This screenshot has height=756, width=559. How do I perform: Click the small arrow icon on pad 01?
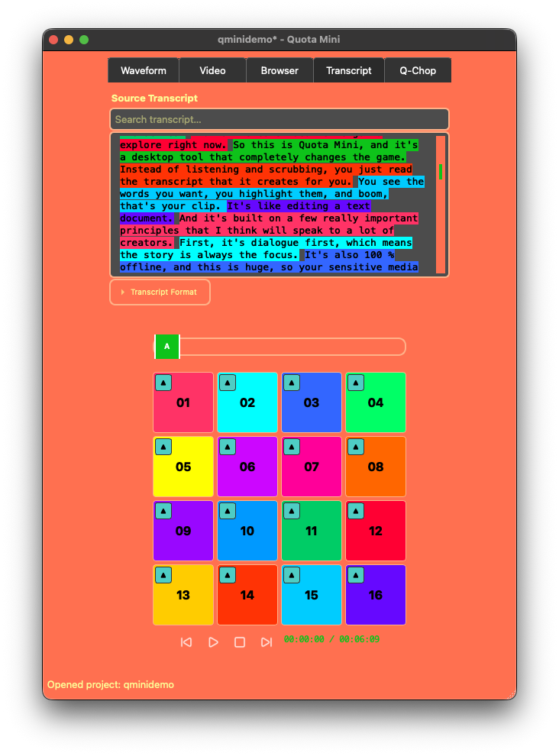[x=163, y=383]
